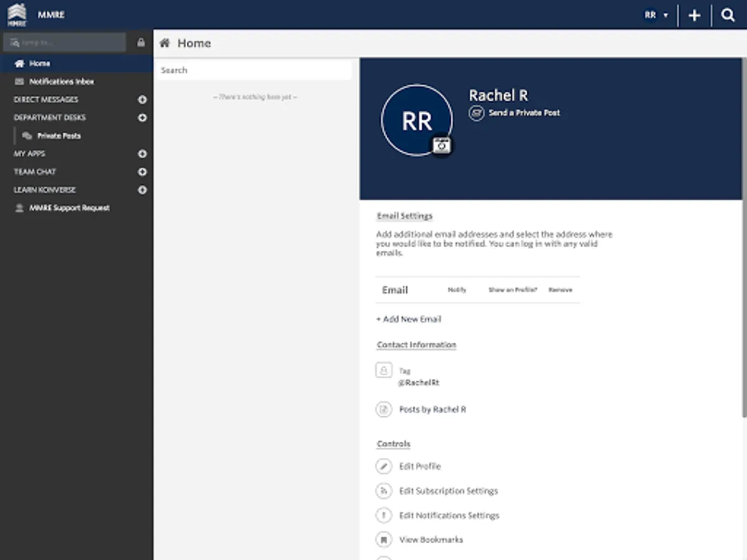Open Edit Subscription Settings link
Screen dimensions: 747x560
tap(448, 491)
